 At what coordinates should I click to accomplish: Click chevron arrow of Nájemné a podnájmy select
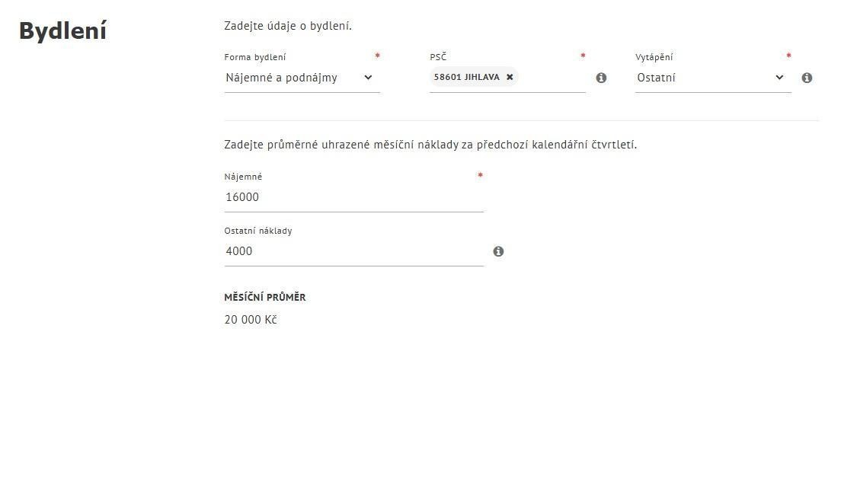pos(368,78)
